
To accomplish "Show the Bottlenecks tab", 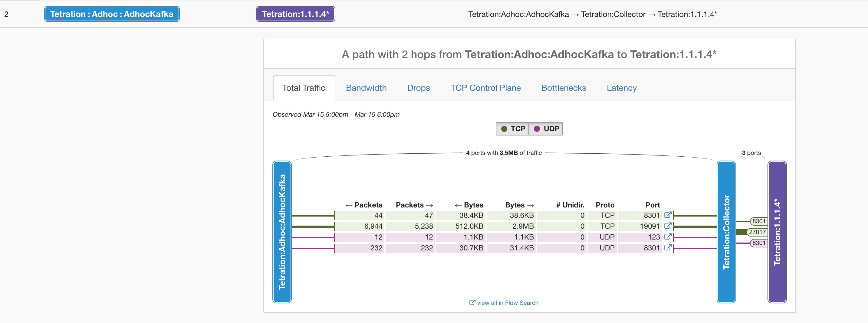I will pyautogui.click(x=564, y=88).
